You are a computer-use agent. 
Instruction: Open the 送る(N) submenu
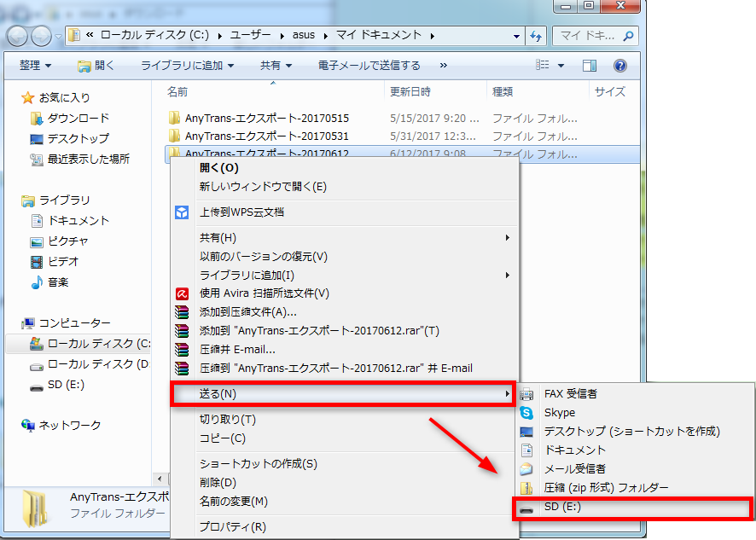point(343,394)
